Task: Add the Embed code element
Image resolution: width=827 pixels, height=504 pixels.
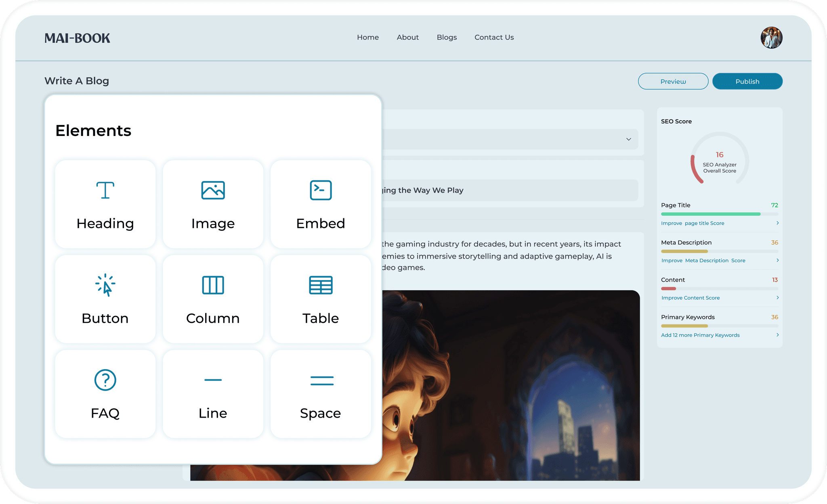Action: [x=321, y=205]
